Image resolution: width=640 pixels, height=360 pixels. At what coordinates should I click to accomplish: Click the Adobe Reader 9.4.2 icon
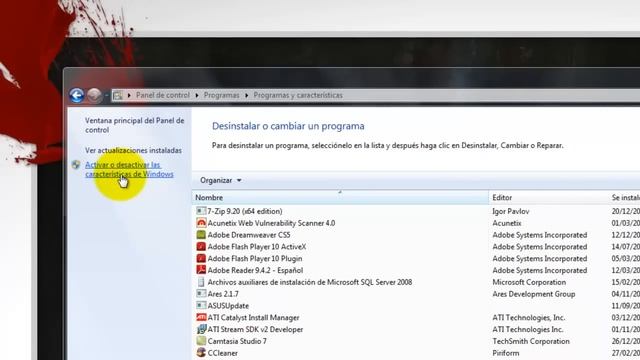pos(201,270)
